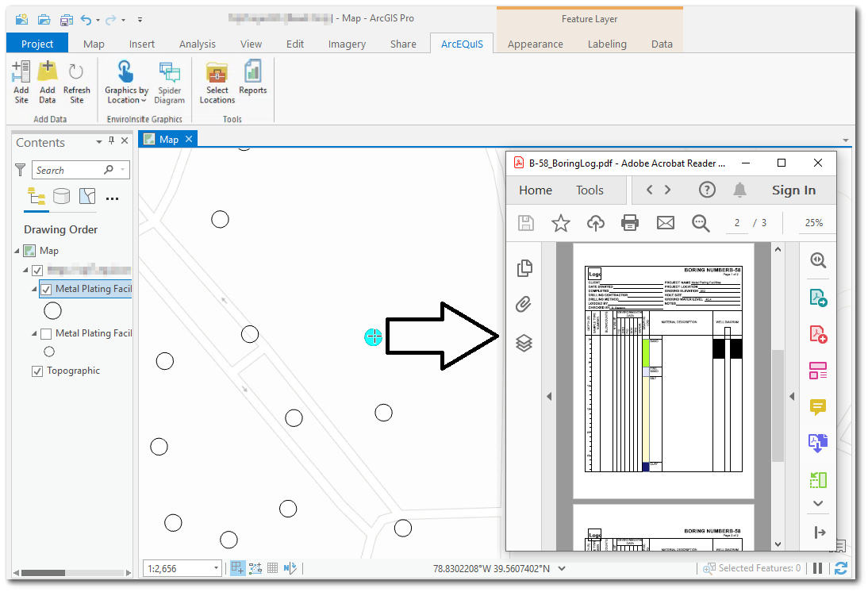Screen dimensions: 868x592
Task: Open the attachments paperclip panel
Action: tap(524, 304)
